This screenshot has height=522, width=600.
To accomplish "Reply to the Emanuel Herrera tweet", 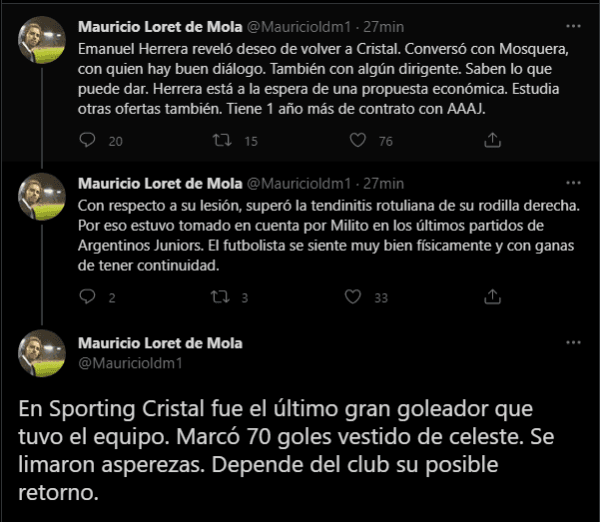I will [x=88, y=141].
